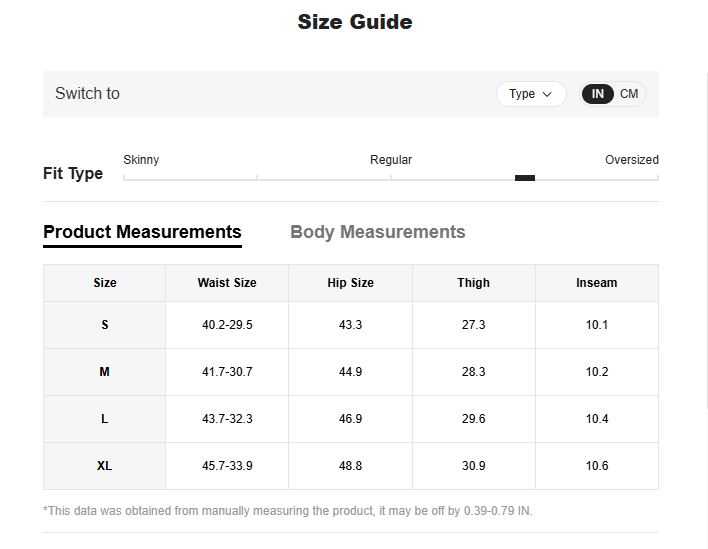708x549 pixels.
Task: Click the L size row label
Action: pyautogui.click(x=105, y=419)
